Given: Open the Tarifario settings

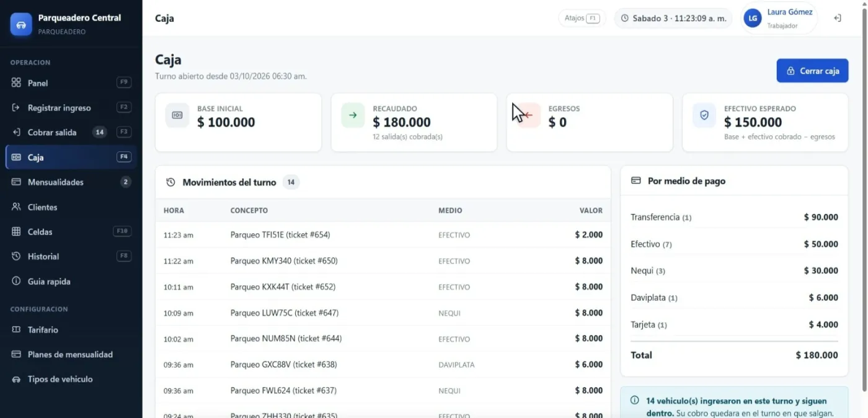Looking at the screenshot, I should (71, 330).
